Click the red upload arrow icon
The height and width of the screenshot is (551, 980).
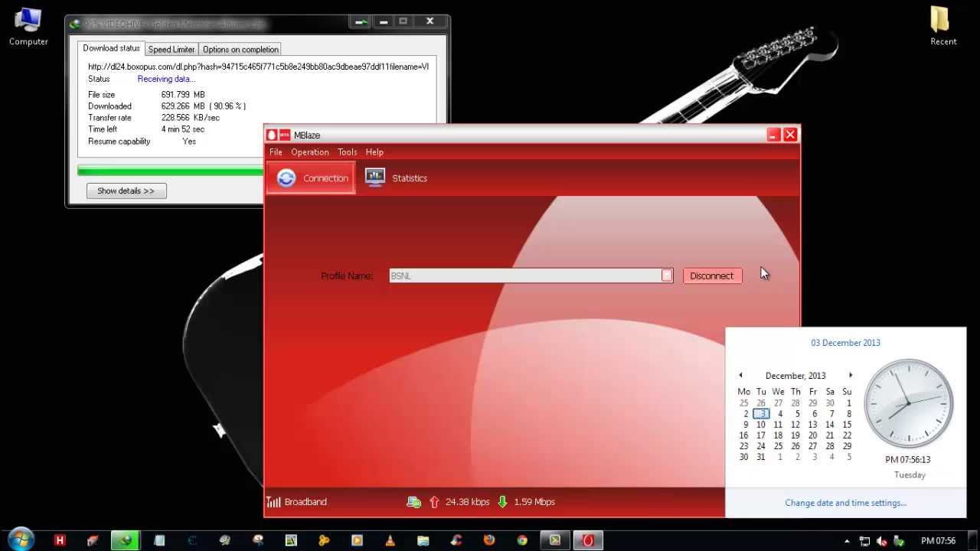[x=435, y=502]
